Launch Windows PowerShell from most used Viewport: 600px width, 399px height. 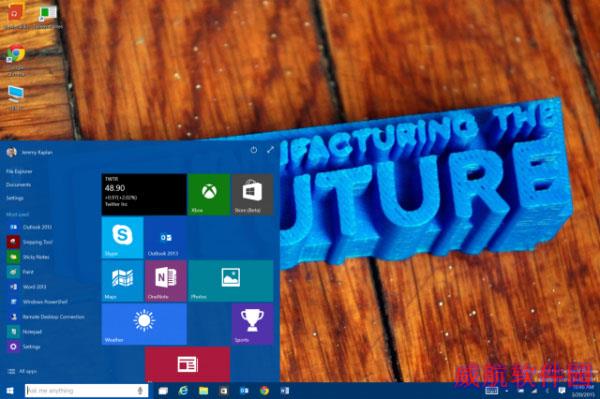(38, 302)
